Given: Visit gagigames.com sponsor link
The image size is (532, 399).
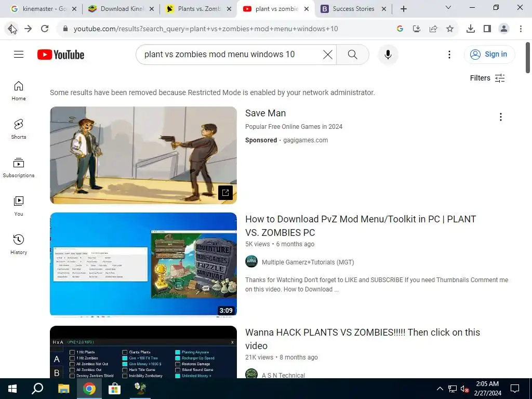Looking at the screenshot, I should (x=305, y=140).
